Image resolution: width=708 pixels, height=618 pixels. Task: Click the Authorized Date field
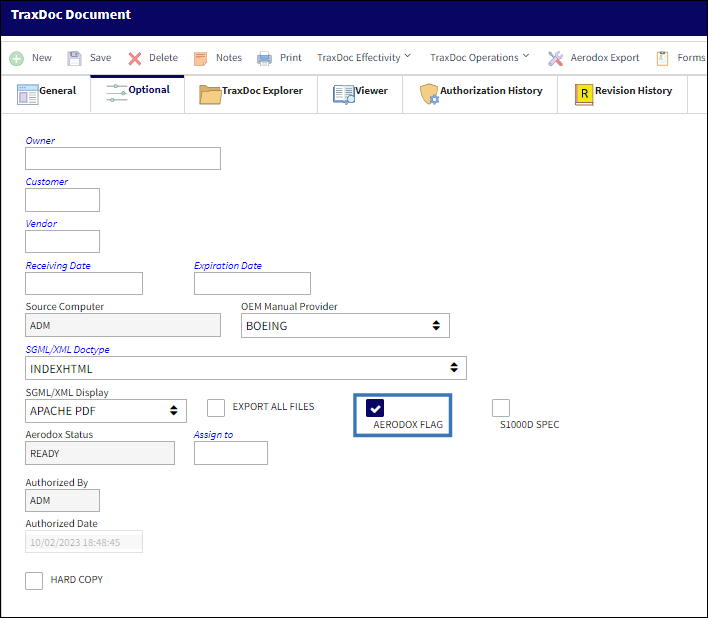(x=84, y=542)
